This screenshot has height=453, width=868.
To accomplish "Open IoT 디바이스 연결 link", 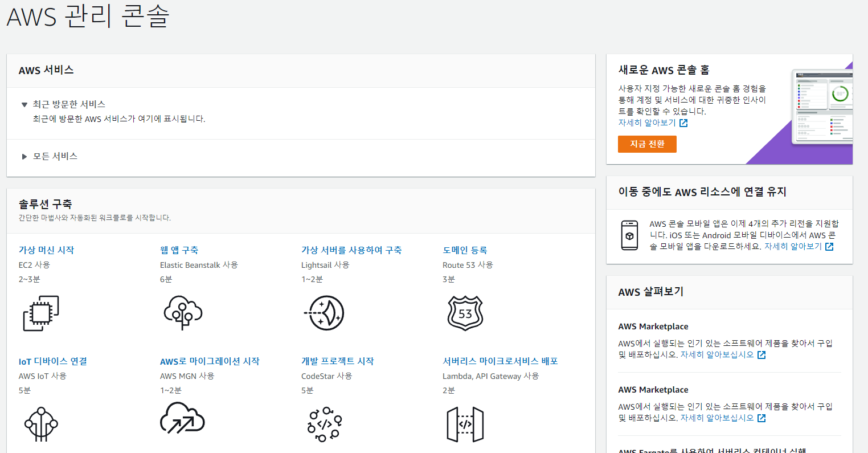I will (x=52, y=361).
